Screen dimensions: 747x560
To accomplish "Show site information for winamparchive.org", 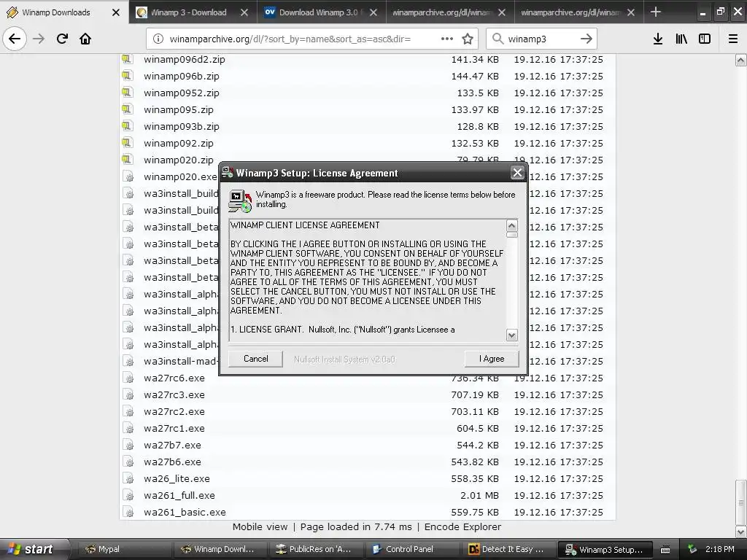I will [x=158, y=39].
